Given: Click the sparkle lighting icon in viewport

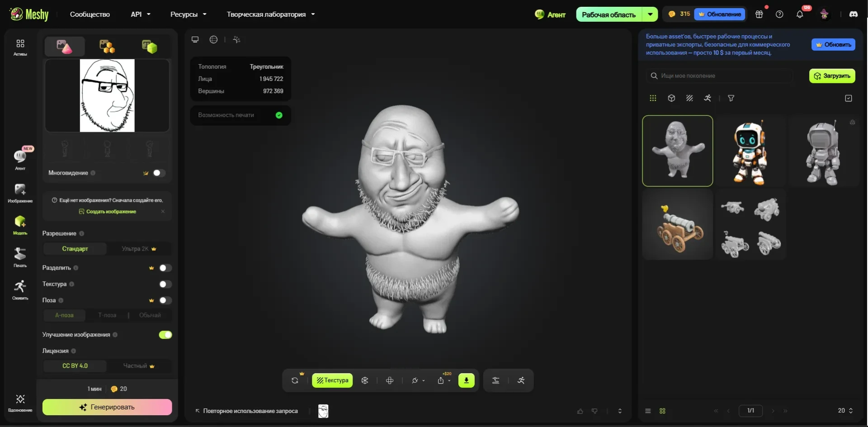Looking at the screenshot, I should coord(236,40).
